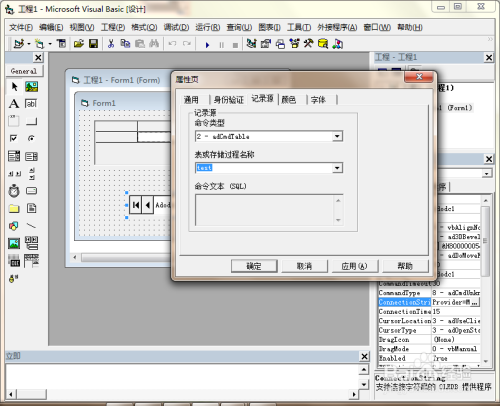This screenshot has width=500, height=406.
Task: Switch to the 身份验证 tab
Action: tap(229, 100)
